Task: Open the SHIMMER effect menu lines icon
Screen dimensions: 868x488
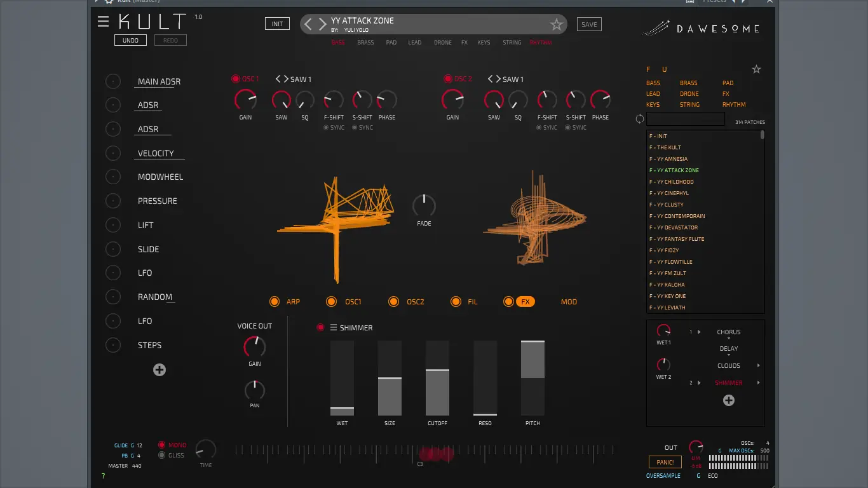Action: pos(334,328)
